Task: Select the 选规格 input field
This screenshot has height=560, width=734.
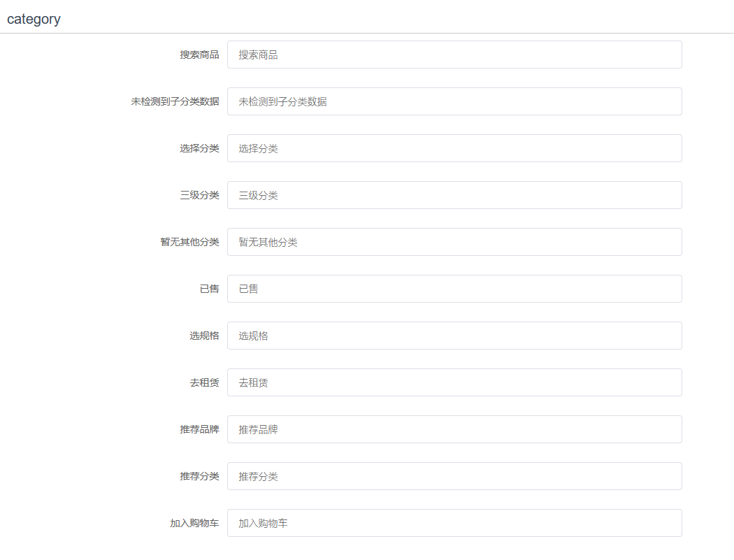Action: pos(454,336)
